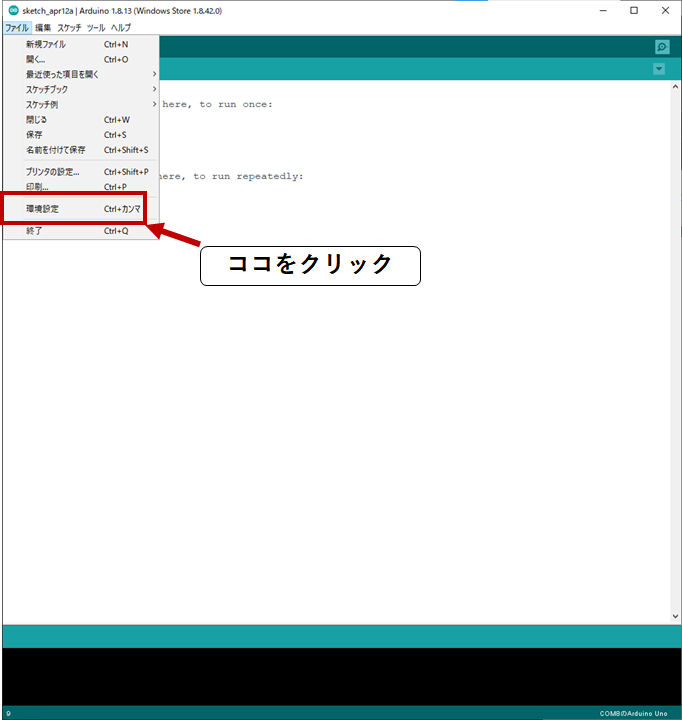This screenshot has width=682, height=720.
Task: Click the editor scrollbar down arrow
Action: pyautogui.click(x=675, y=616)
